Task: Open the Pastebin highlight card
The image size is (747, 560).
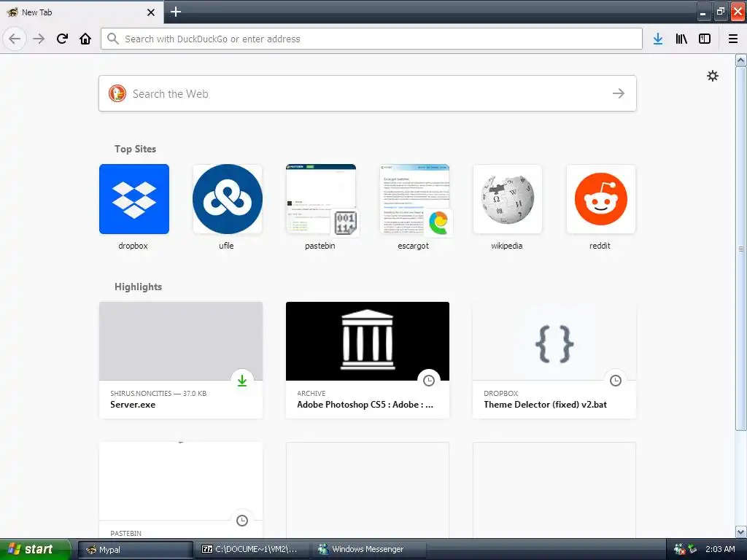Action: (x=181, y=491)
